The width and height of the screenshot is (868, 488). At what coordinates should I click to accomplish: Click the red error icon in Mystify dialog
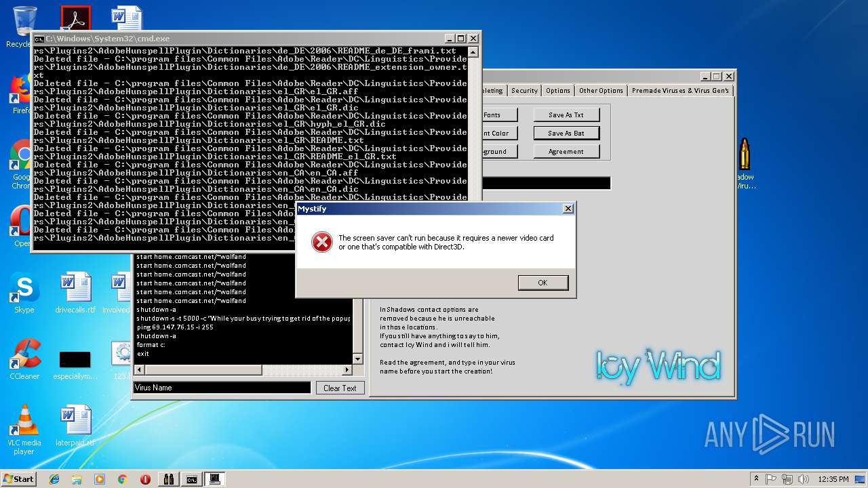(322, 242)
